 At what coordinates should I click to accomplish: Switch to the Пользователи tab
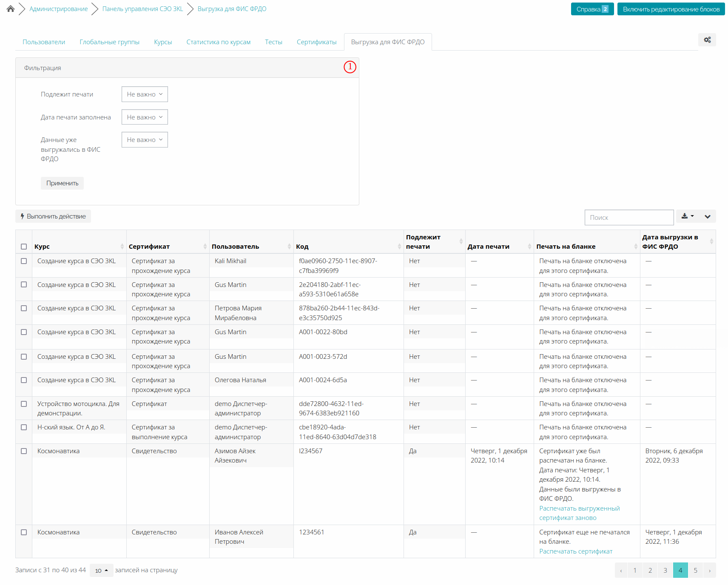[x=44, y=42]
